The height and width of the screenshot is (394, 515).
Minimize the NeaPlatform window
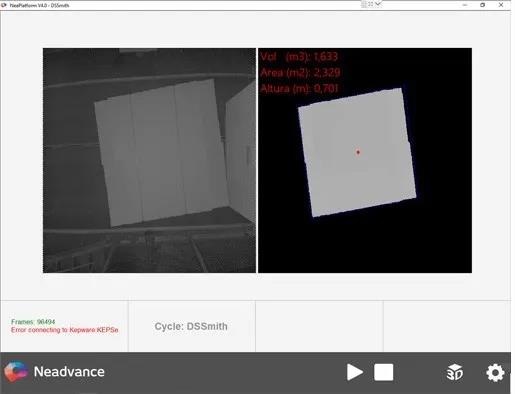click(x=465, y=5)
